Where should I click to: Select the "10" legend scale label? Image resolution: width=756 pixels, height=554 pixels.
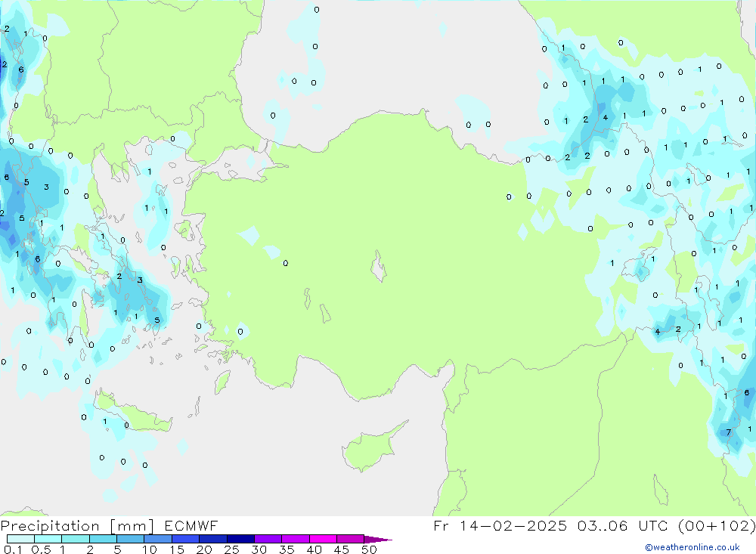(x=150, y=549)
